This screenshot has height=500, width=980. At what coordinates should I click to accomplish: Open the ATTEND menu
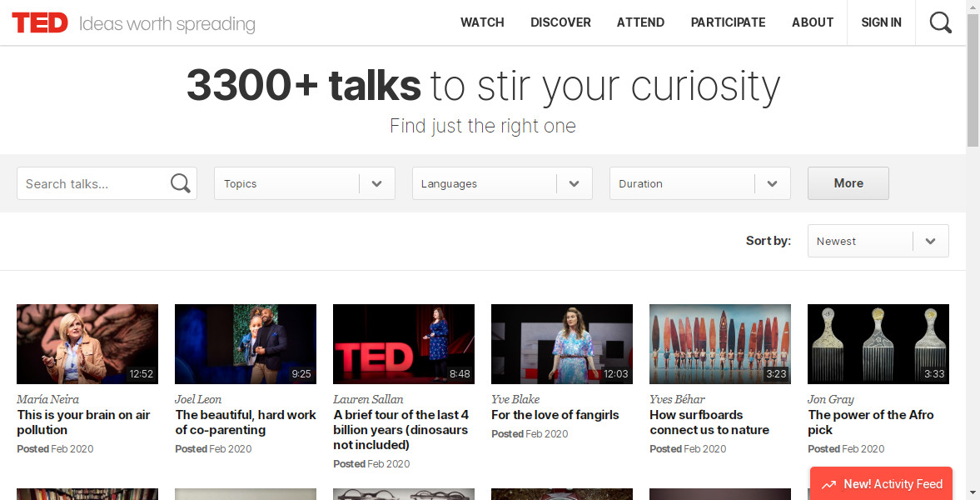(640, 22)
